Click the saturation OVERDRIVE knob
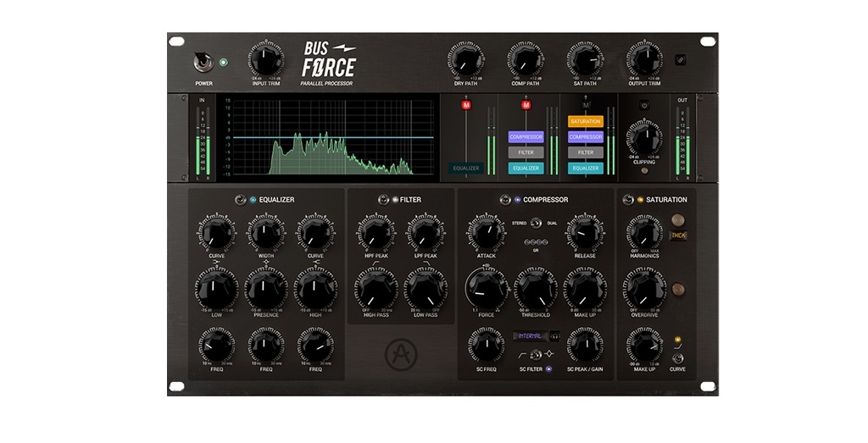 [x=644, y=289]
